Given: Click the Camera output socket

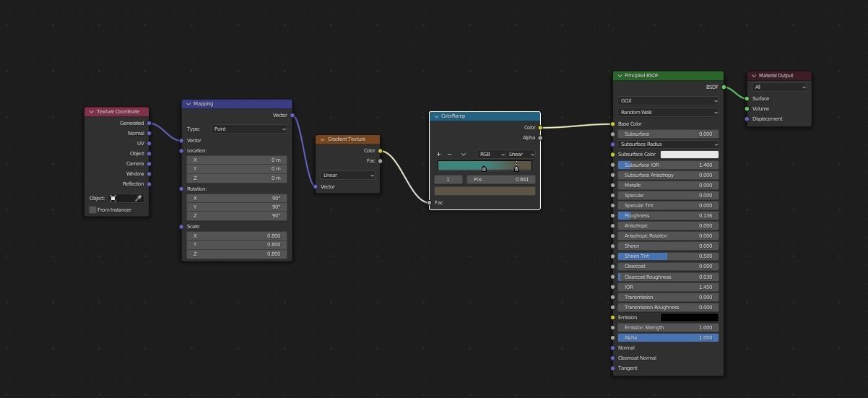Looking at the screenshot, I should [x=149, y=163].
